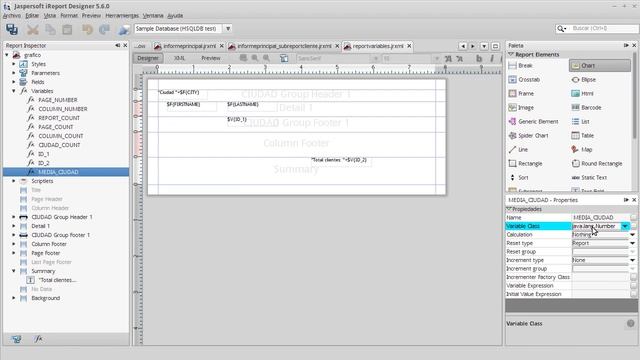
Task: Click the formula fx button in inspector footer
Action: coord(38,339)
